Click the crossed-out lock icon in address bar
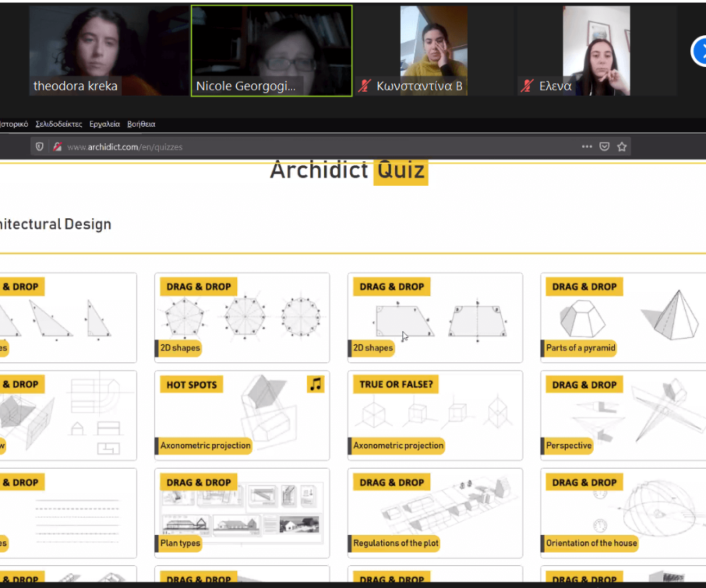The width and height of the screenshot is (706, 588). coord(57,147)
